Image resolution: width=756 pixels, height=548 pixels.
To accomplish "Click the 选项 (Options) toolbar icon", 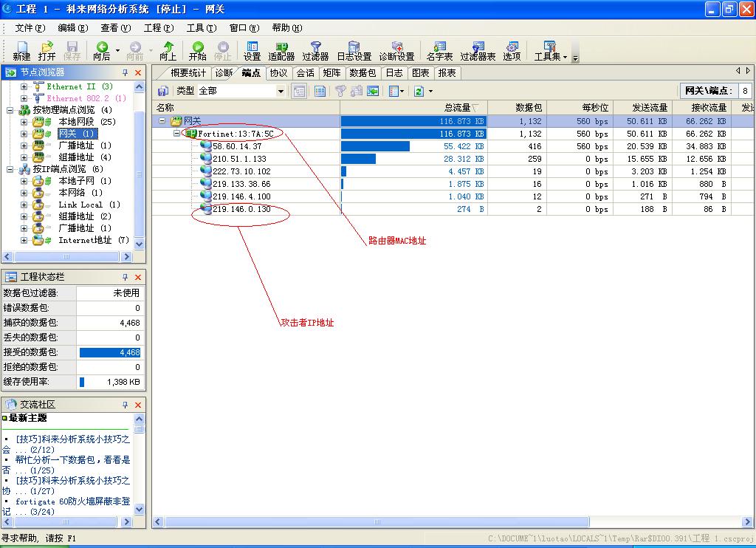I will click(512, 50).
